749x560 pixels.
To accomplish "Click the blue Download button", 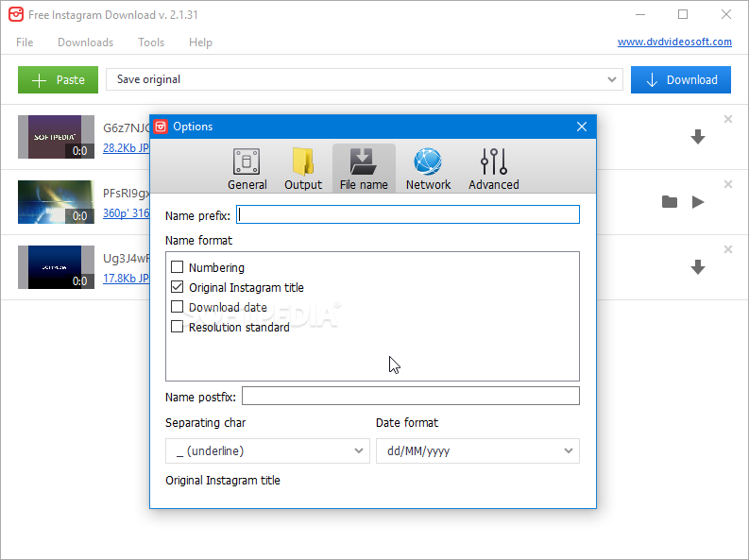I will [681, 79].
